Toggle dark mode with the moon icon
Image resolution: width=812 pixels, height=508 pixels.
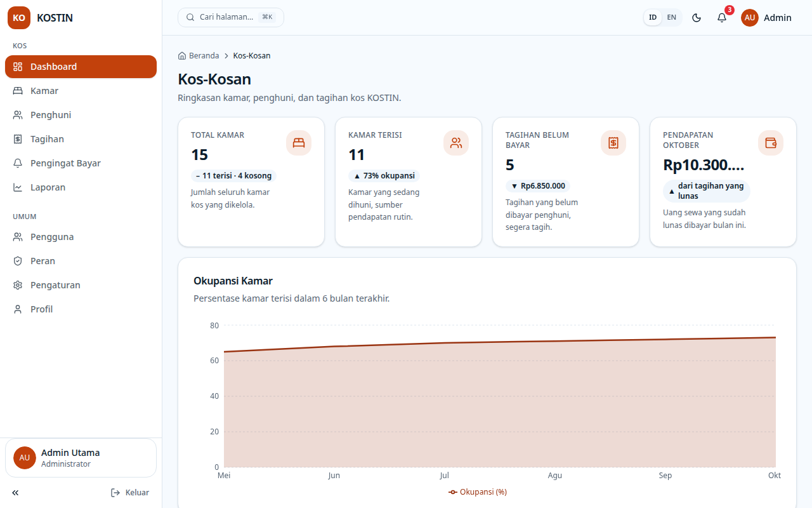(x=697, y=18)
